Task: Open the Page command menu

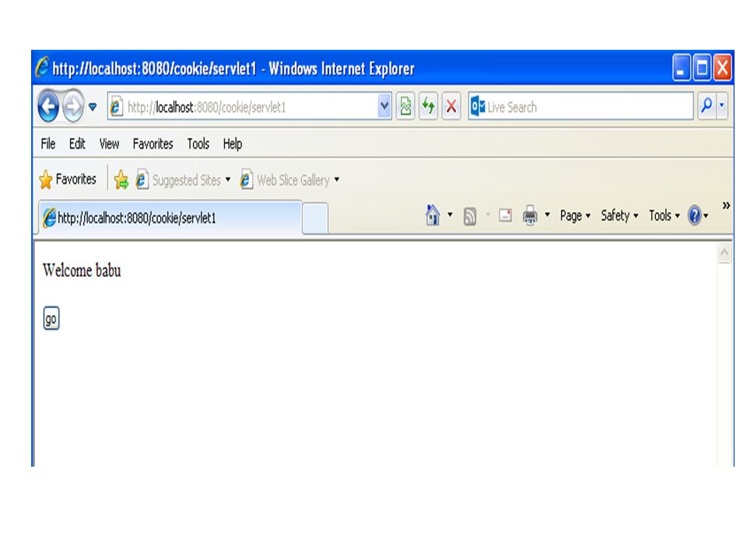Action: click(575, 215)
